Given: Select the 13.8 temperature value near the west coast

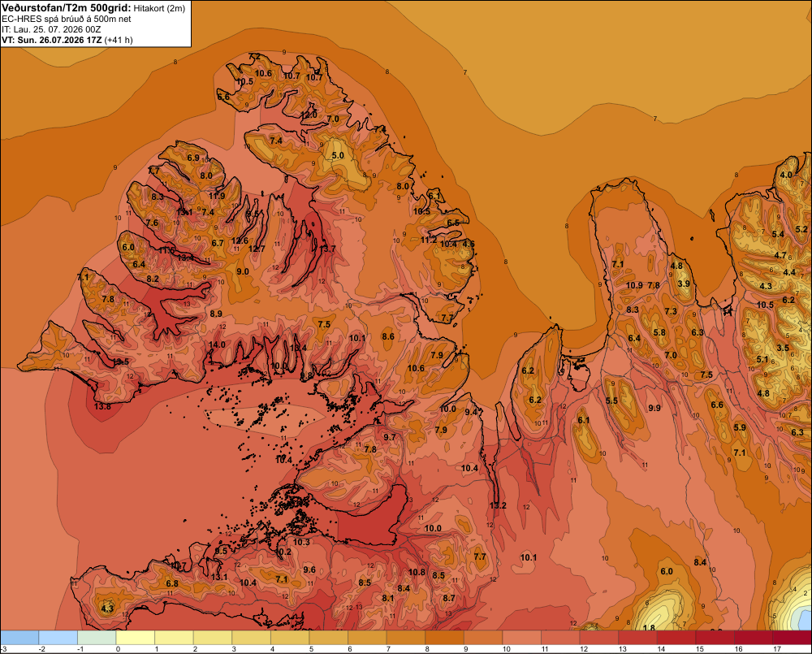Looking at the screenshot, I should (x=102, y=406).
